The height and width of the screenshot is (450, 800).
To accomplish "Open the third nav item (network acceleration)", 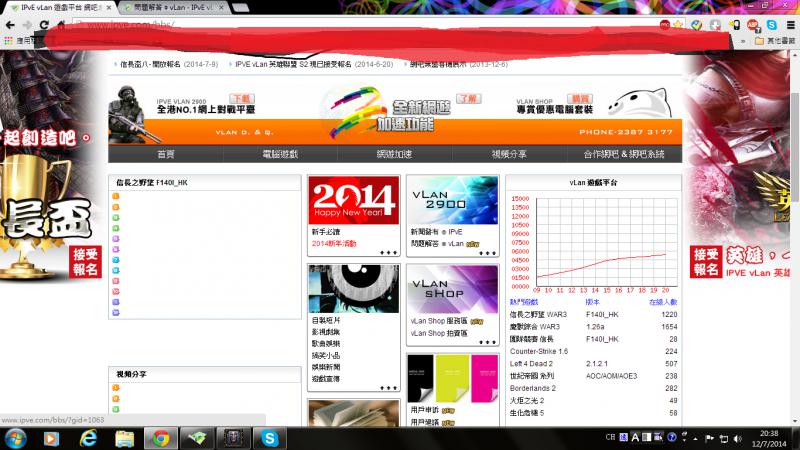I will coord(394,154).
